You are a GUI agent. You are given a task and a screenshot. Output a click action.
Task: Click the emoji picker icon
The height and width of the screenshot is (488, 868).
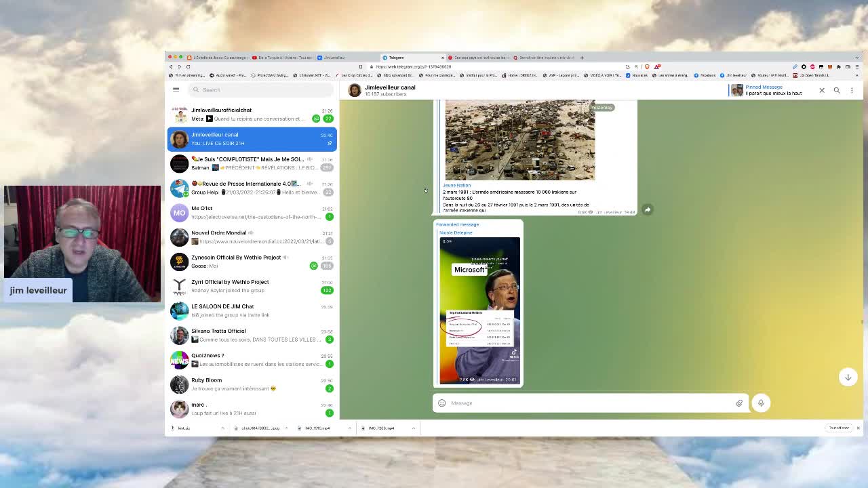pos(442,403)
